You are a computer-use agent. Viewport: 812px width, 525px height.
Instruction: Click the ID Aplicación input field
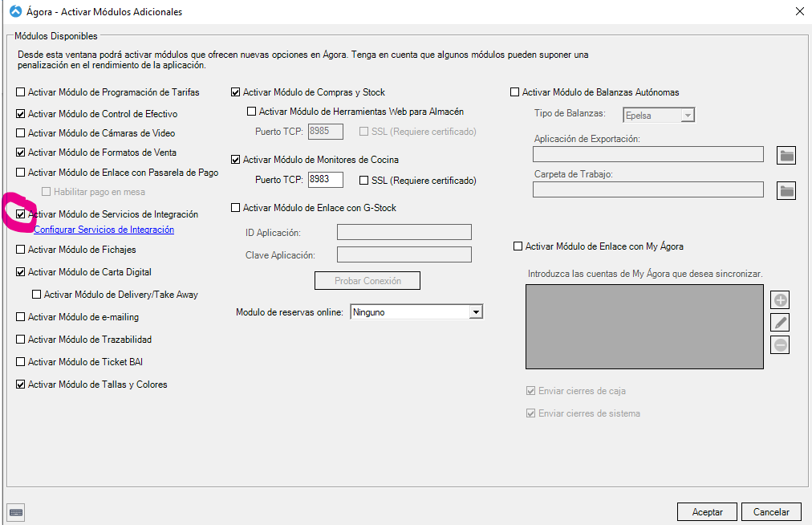click(x=404, y=232)
